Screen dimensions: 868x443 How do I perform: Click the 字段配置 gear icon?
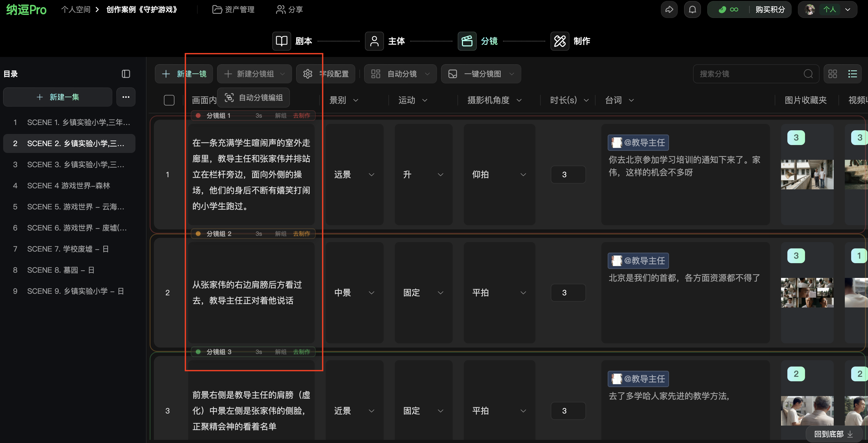(x=307, y=74)
